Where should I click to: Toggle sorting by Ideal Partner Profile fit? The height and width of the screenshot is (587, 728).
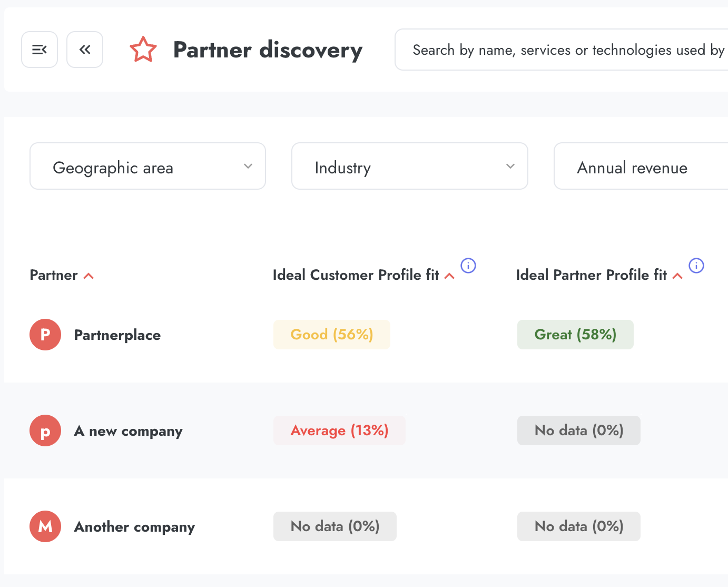pos(677,275)
